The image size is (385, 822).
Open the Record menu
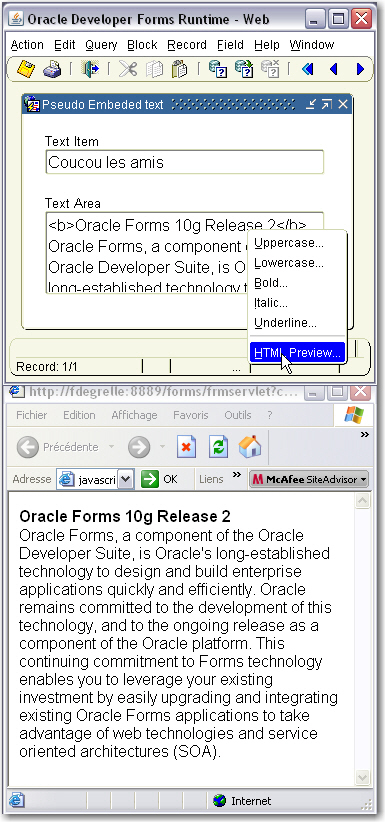(187, 45)
